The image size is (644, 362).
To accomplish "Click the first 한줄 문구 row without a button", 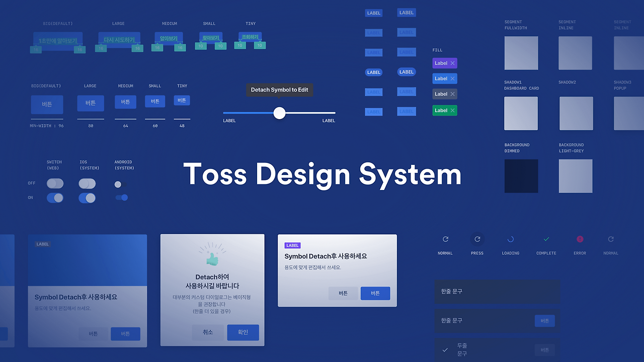I will tap(497, 292).
